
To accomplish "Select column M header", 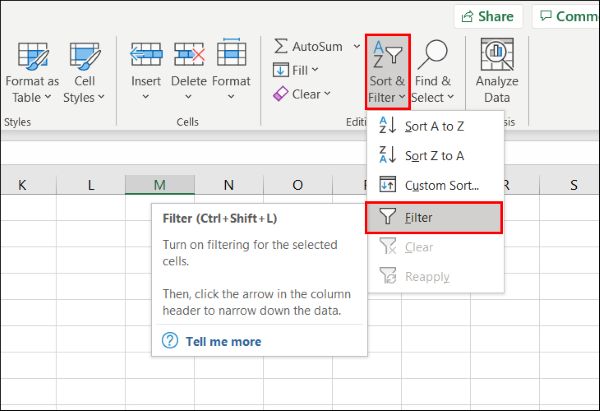I will click(x=160, y=185).
